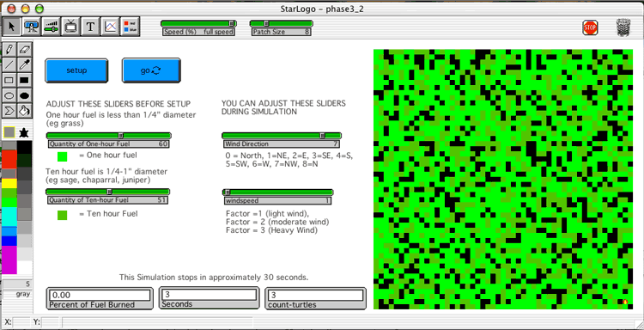Click the trash can icon
The image size is (644, 330).
[623, 27]
